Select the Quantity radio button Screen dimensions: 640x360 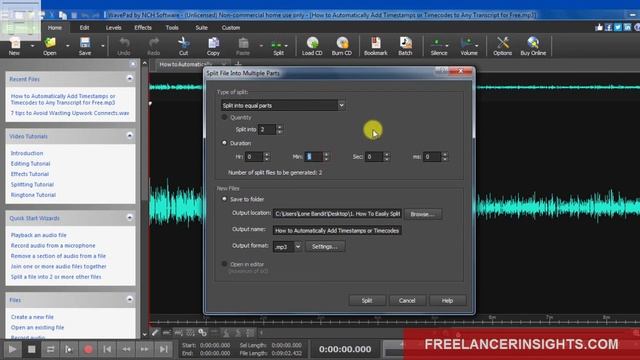coord(224,117)
